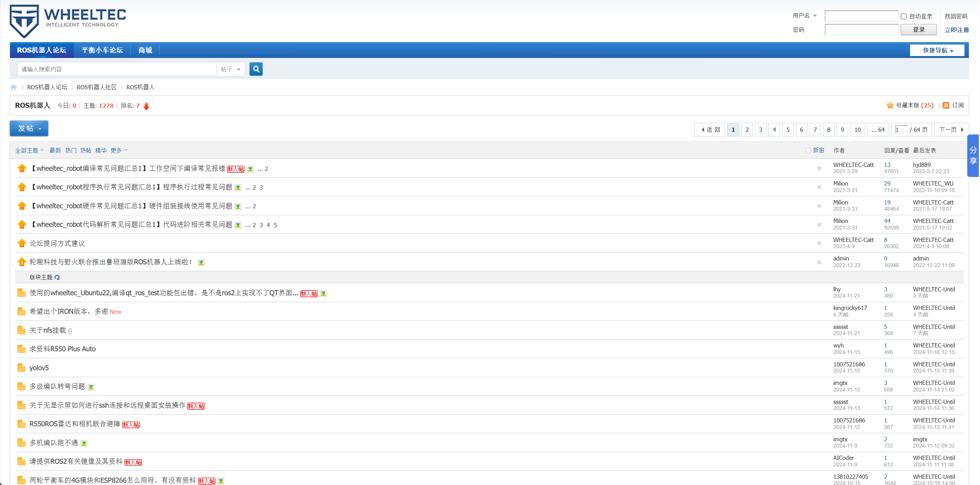Click the WHEELTEC logo
The height and width of the screenshot is (485, 980).
click(x=68, y=20)
